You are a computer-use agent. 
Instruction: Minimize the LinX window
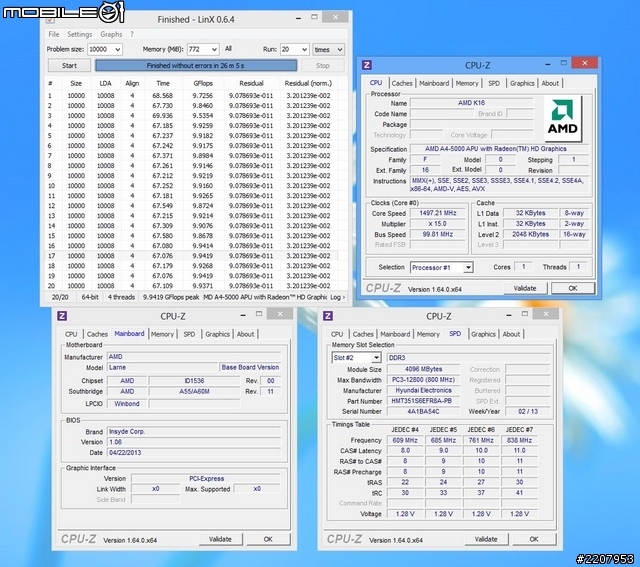[298, 18]
